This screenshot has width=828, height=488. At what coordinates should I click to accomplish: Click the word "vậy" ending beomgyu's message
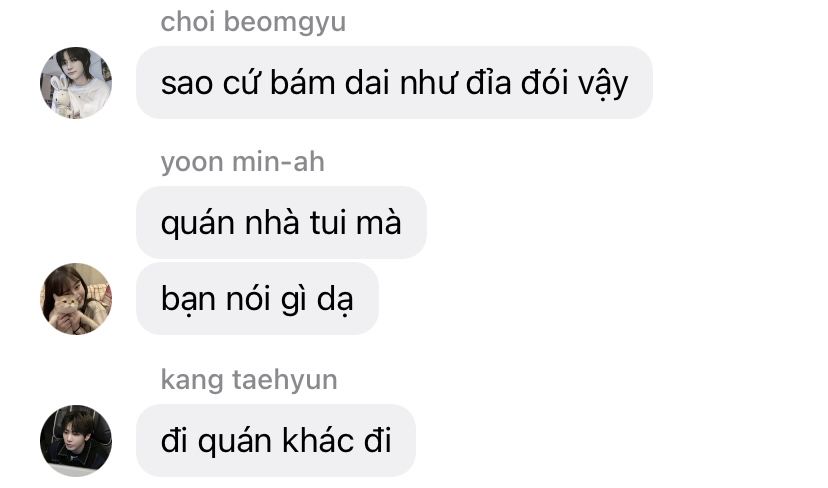pyautogui.click(x=603, y=85)
